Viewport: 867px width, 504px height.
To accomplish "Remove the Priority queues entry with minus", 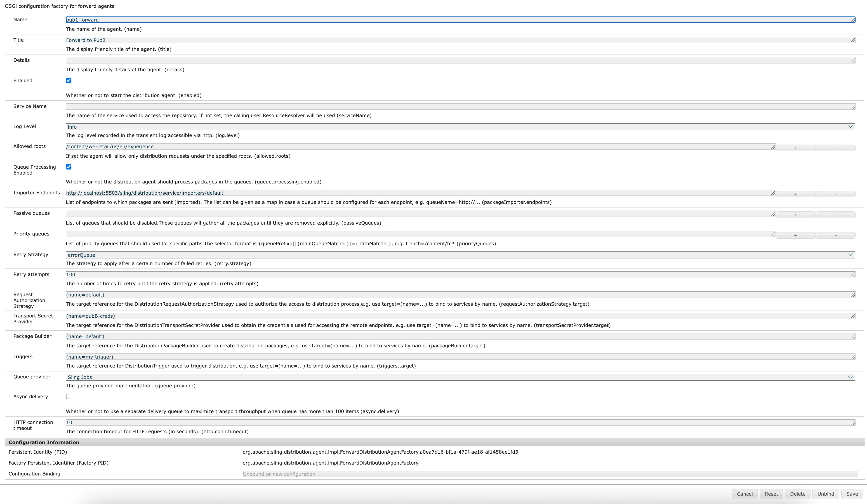I will [x=835, y=235].
